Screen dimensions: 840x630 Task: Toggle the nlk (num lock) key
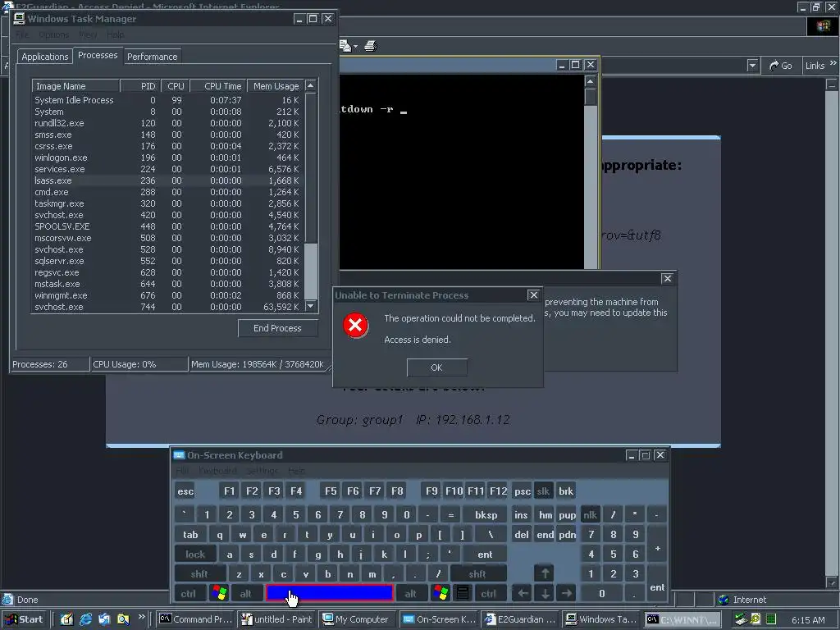[x=590, y=515]
